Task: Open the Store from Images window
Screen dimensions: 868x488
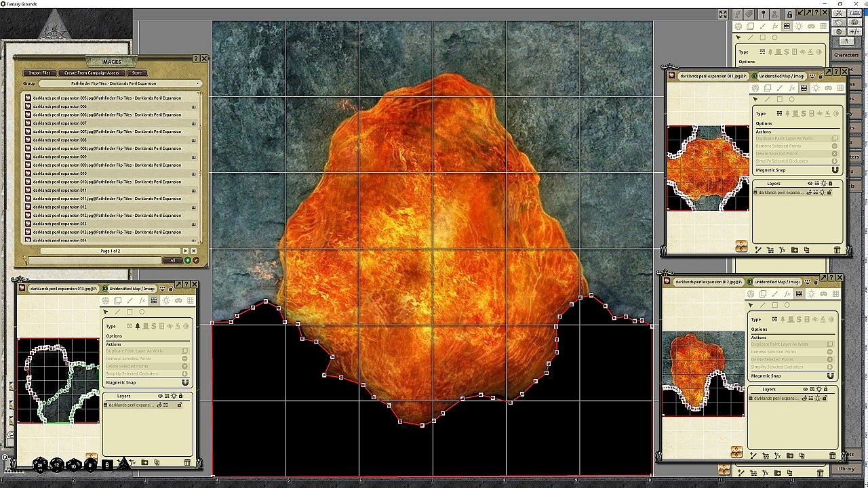Action: point(136,73)
